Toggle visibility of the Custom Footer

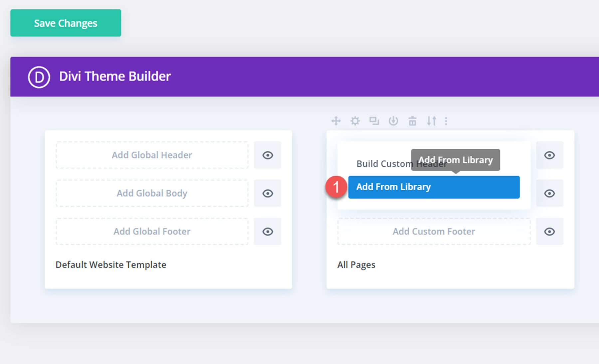click(x=549, y=232)
